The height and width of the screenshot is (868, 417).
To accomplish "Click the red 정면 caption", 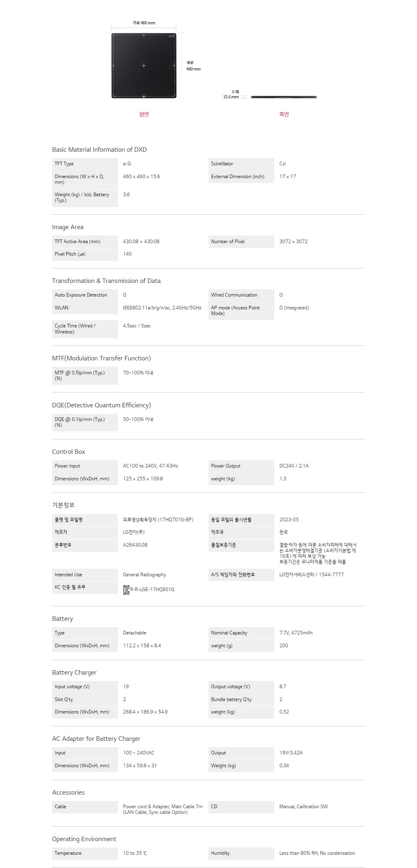I will point(144,114).
